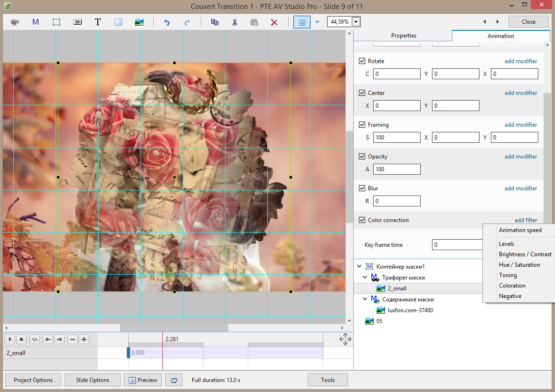The height and width of the screenshot is (392, 555).
Task: Switch to the Properties tab
Action: pos(404,36)
